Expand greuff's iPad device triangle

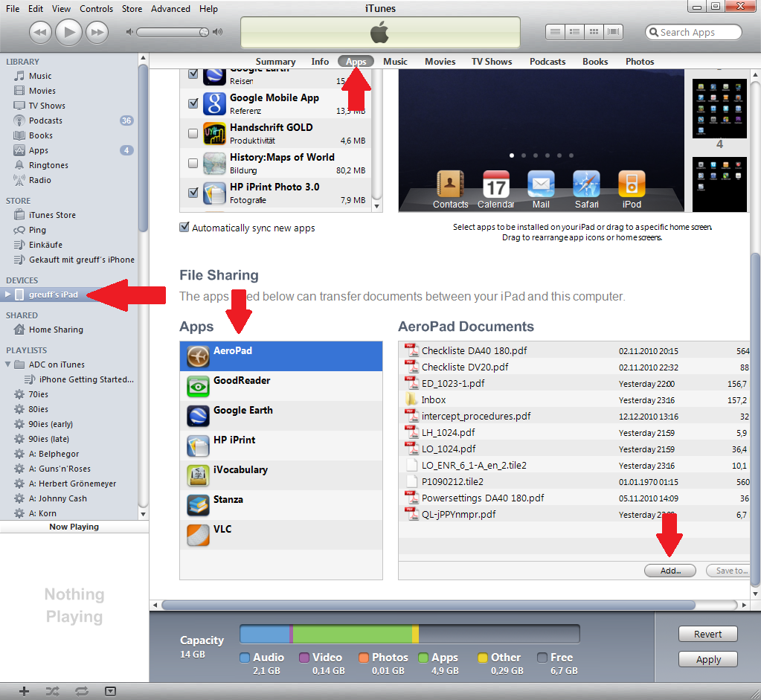pyautogui.click(x=7, y=294)
